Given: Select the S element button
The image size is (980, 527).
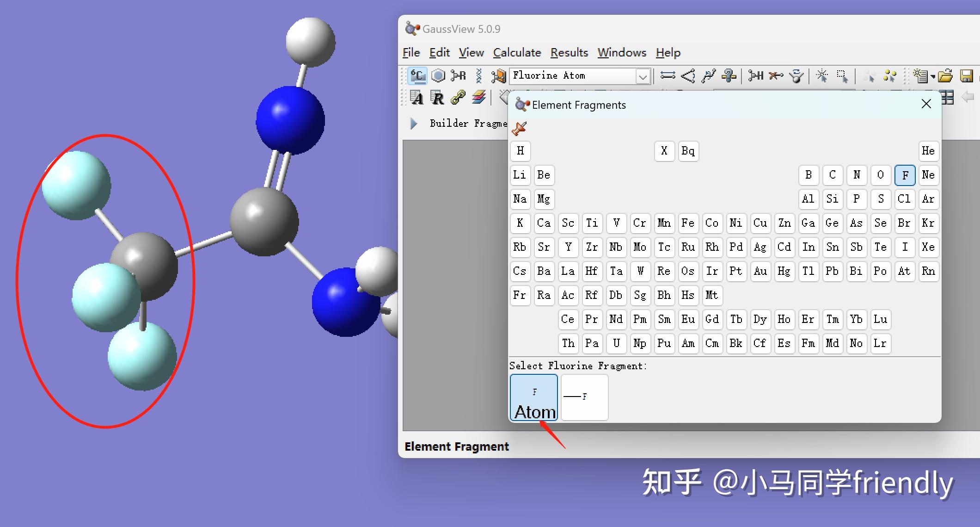Looking at the screenshot, I should click(x=881, y=199).
